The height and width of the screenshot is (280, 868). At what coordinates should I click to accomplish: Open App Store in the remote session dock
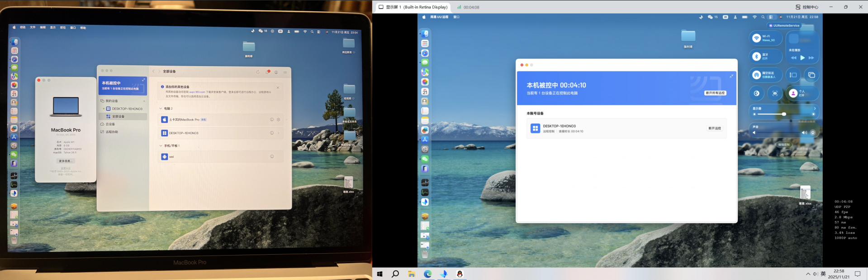[425, 140]
